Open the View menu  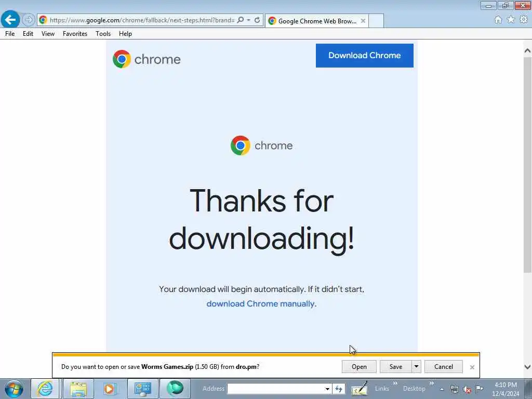(x=48, y=34)
